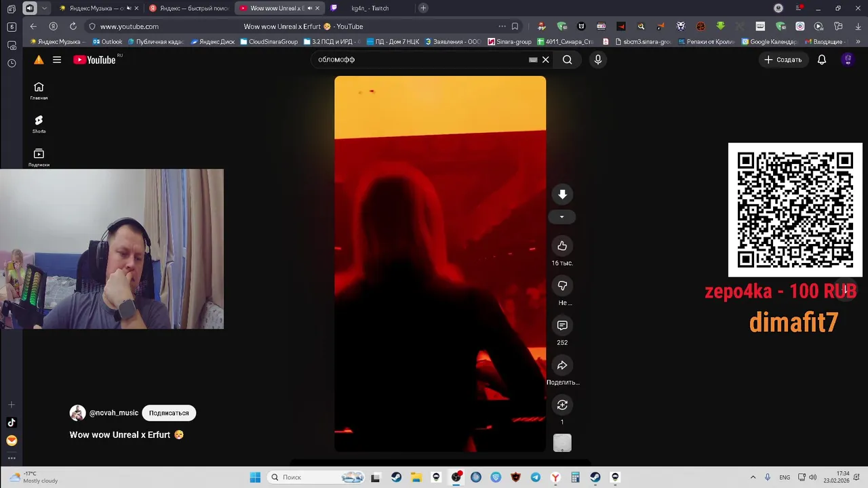Run search with the magnifier button
868x488 pixels.
click(568, 60)
